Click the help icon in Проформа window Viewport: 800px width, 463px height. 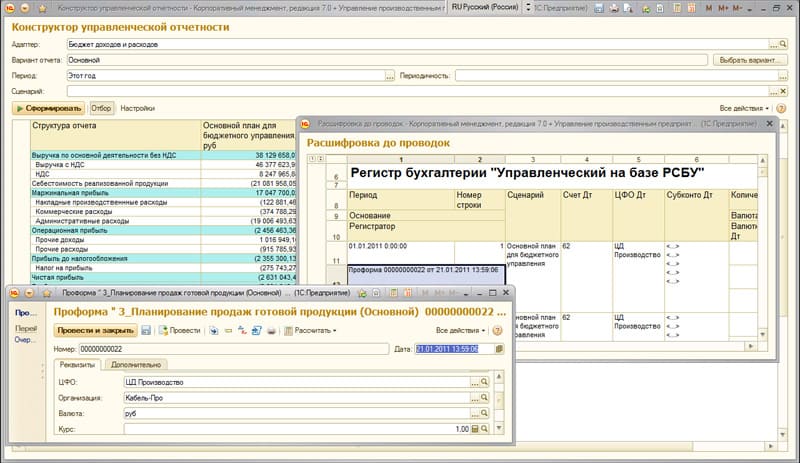497,330
